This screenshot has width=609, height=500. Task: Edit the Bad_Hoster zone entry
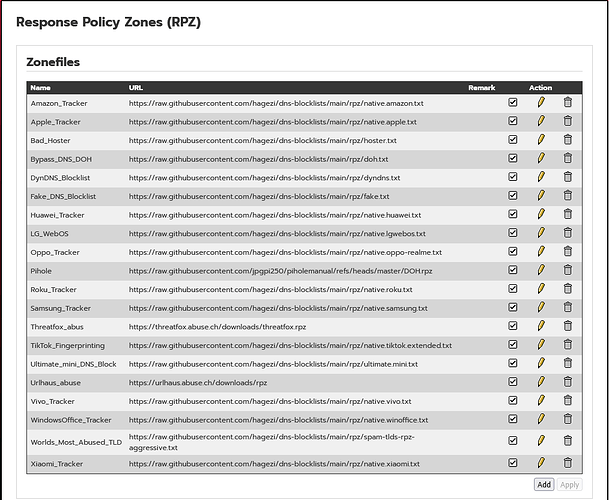tap(541, 140)
